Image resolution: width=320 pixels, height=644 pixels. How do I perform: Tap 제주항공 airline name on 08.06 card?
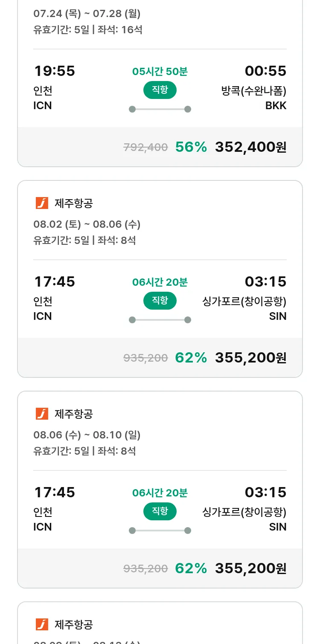tap(73, 414)
